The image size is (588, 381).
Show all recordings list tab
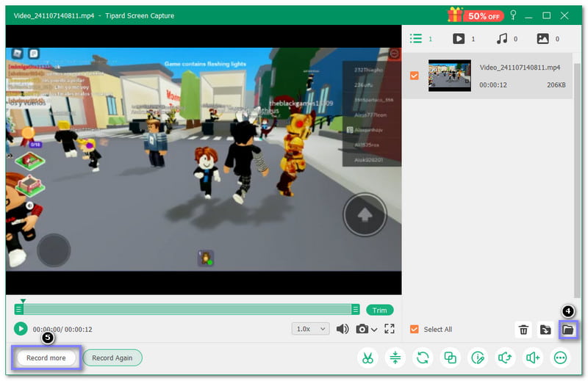(x=416, y=39)
